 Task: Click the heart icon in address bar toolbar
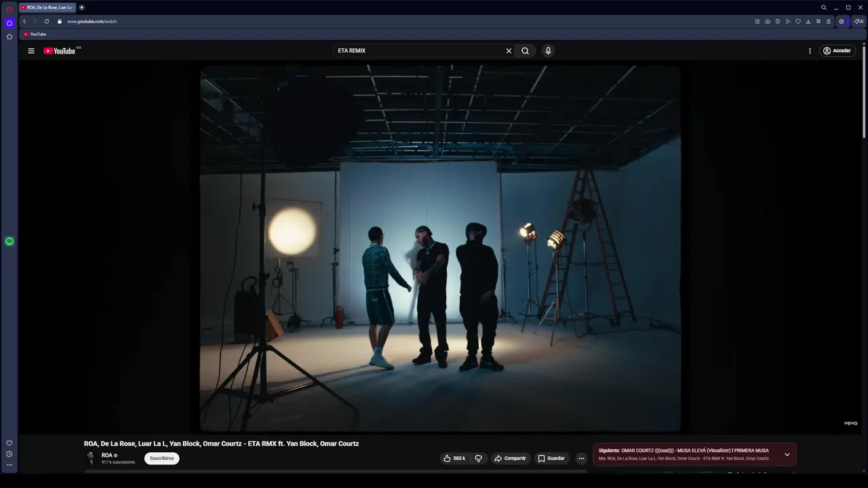798,21
